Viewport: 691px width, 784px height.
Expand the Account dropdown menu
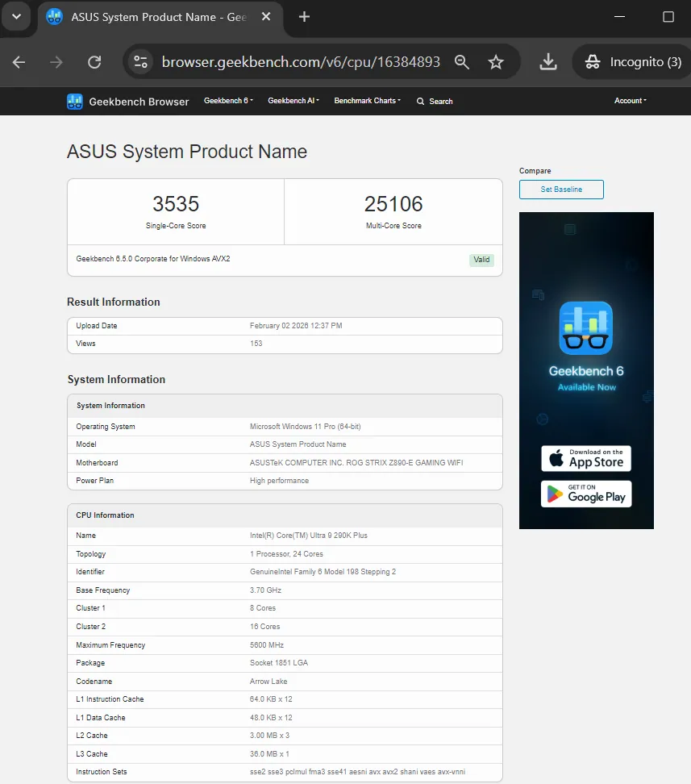pyautogui.click(x=630, y=101)
